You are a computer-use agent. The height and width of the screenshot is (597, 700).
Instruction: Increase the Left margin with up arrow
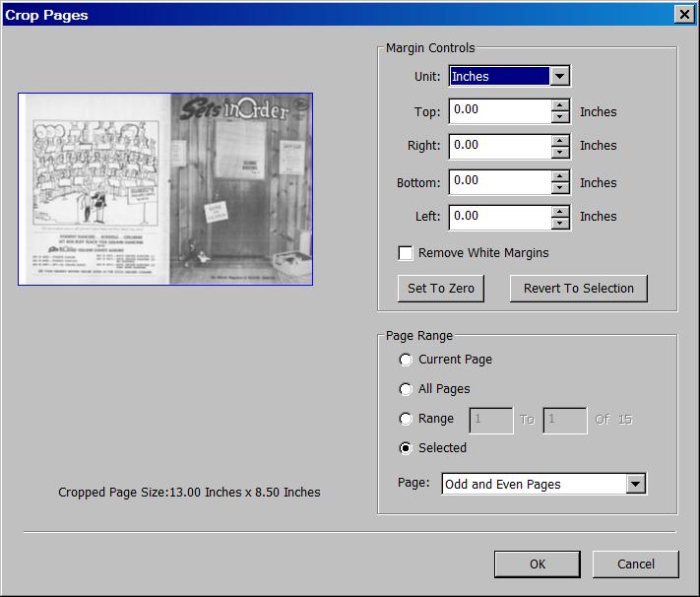[x=560, y=212]
